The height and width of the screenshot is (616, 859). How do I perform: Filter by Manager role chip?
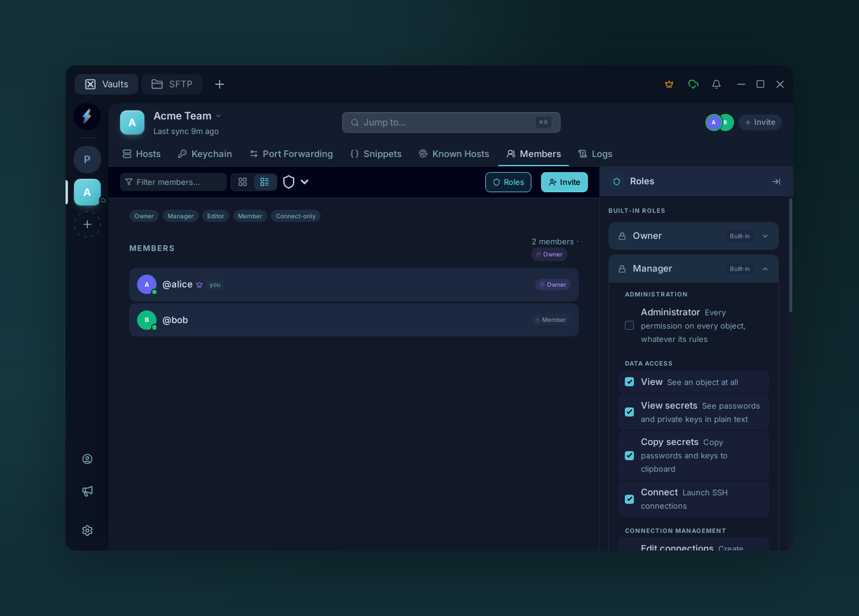(180, 216)
